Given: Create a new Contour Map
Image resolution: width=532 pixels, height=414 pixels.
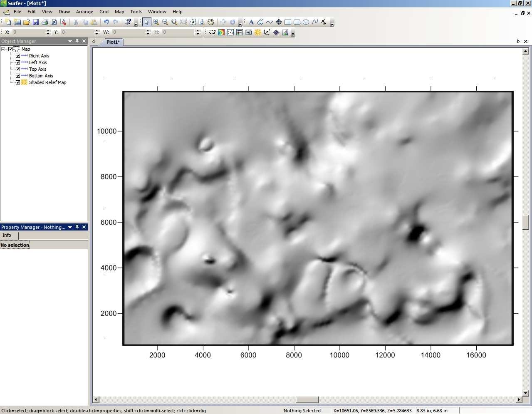Looking at the screenshot, I should pos(221,32).
